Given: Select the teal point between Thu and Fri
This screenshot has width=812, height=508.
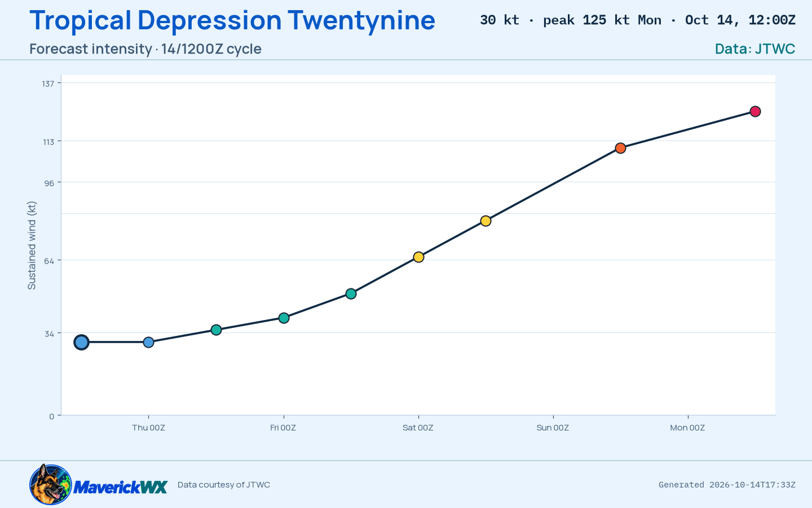Looking at the screenshot, I should pyautogui.click(x=216, y=330).
